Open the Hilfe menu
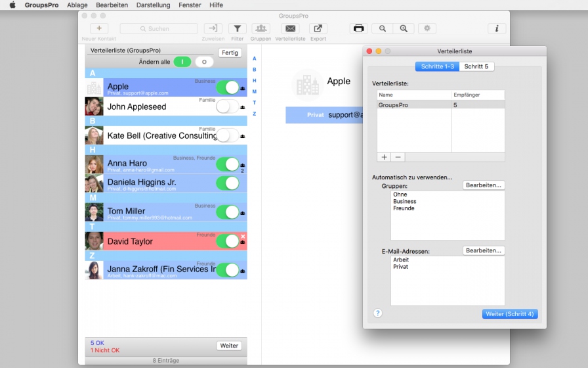 pos(216,5)
